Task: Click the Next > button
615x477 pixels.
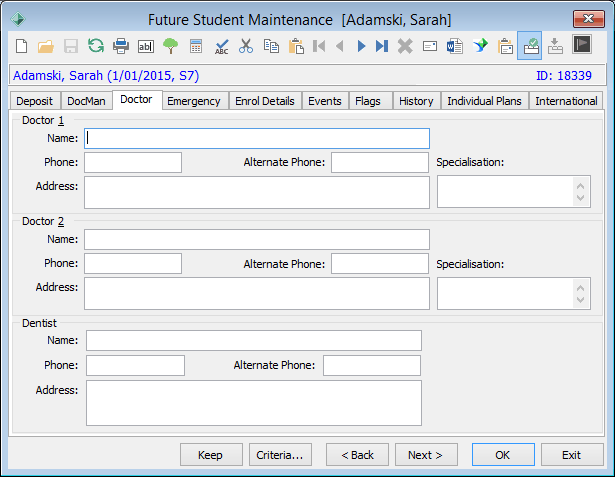Action: [426, 455]
